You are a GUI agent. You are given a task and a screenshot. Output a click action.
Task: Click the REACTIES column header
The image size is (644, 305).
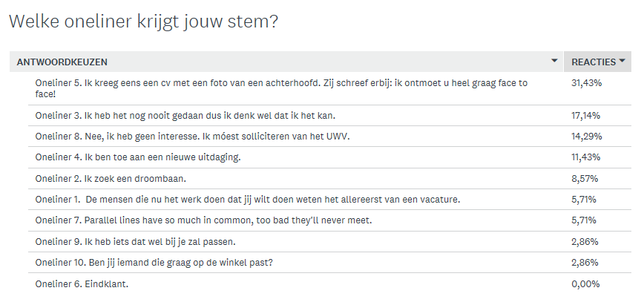click(594, 62)
